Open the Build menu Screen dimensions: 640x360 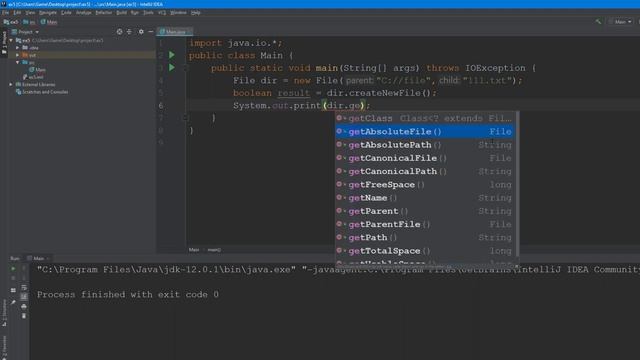click(x=122, y=13)
